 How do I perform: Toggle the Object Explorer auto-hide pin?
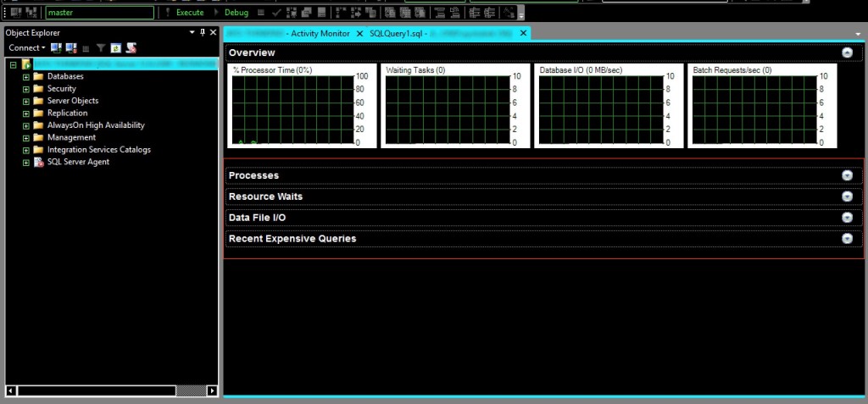click(203, 33)
